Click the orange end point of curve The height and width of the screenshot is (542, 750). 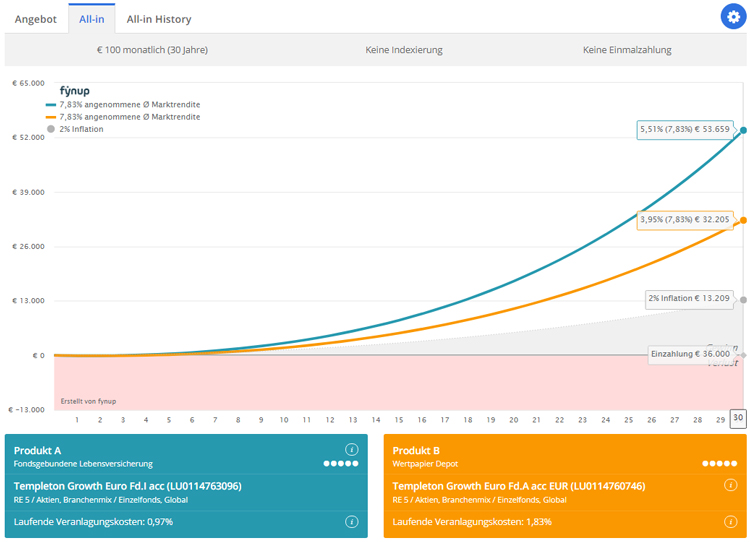point(743,221)
